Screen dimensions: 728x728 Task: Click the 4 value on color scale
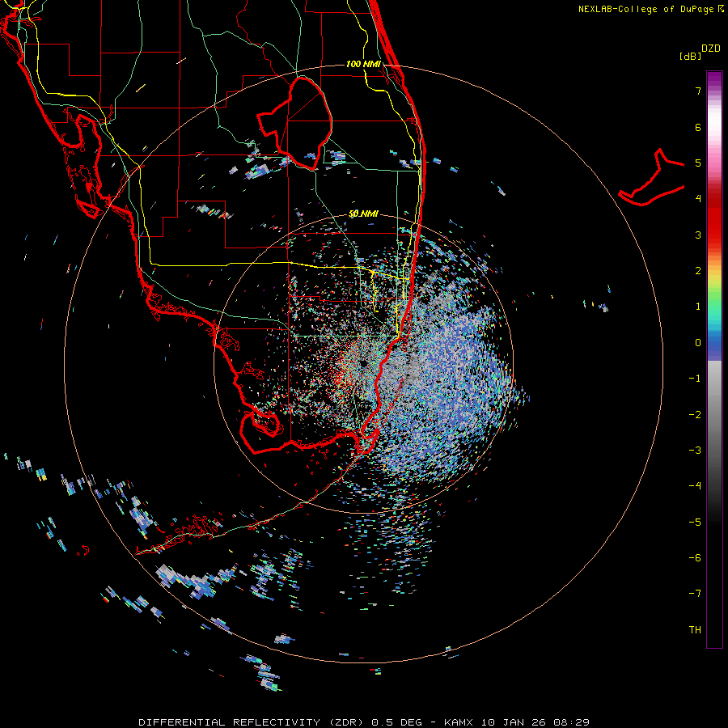[698, 199]
